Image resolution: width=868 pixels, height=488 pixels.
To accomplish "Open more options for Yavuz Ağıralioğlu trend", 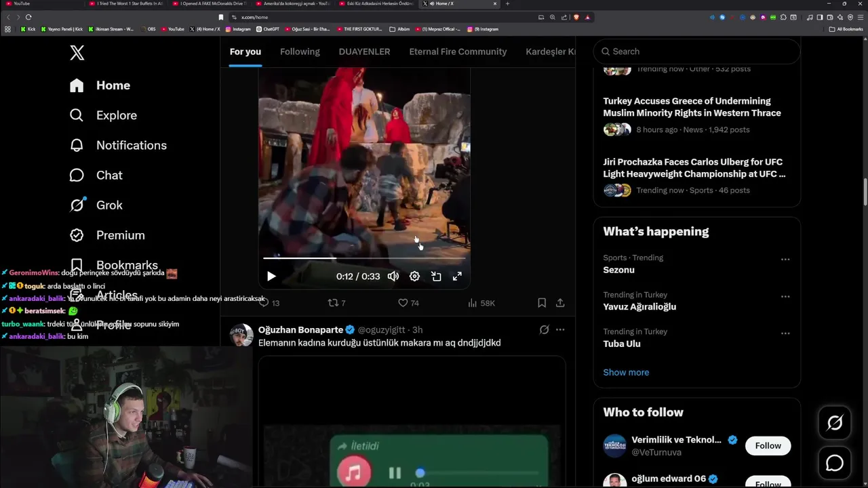I will (x=785, y=297).
